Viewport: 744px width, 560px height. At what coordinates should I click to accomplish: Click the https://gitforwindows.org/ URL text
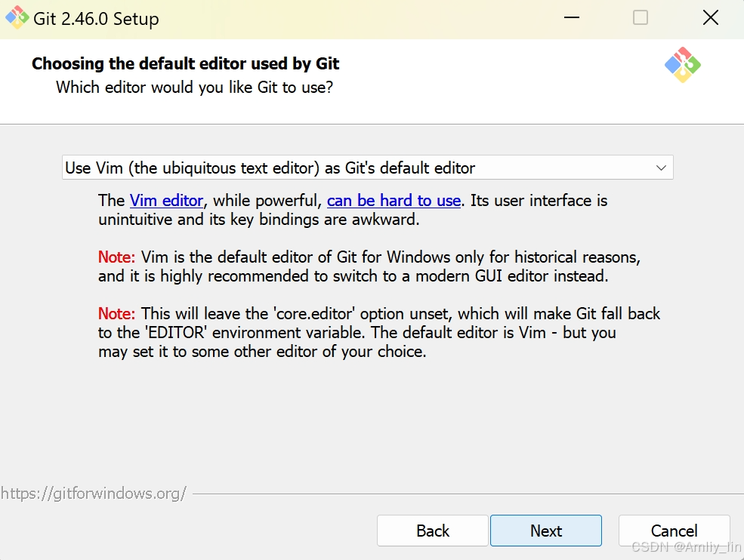coord(94,494)
